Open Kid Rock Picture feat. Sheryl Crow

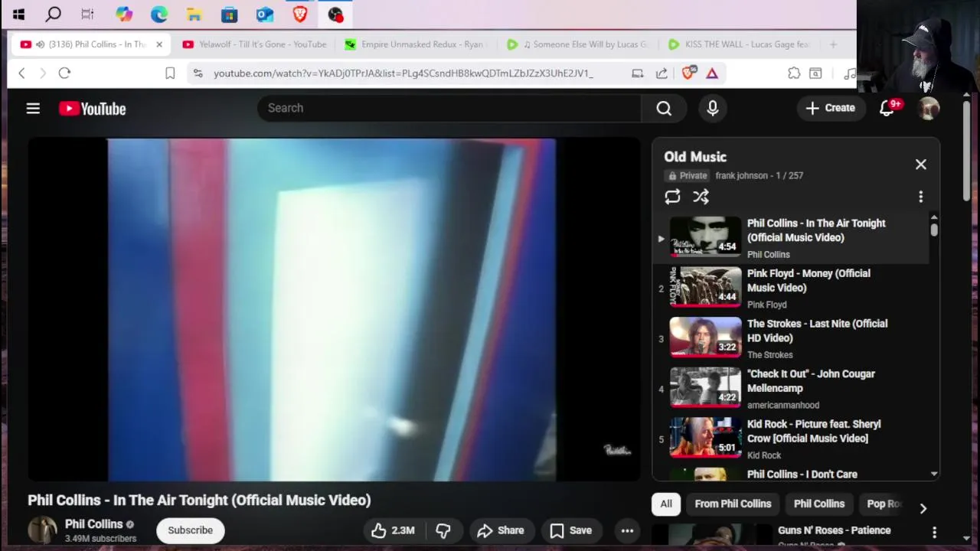point(790,439)
